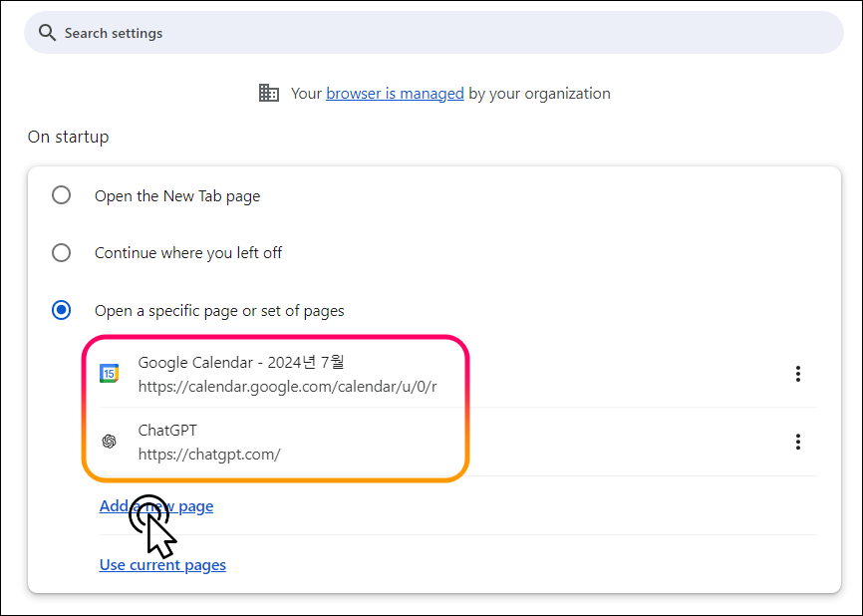Image resolution: width=863 pixels, height=616 pixels.
Task: Click the calendar.google.com URL text
Action: pos(287,387)
